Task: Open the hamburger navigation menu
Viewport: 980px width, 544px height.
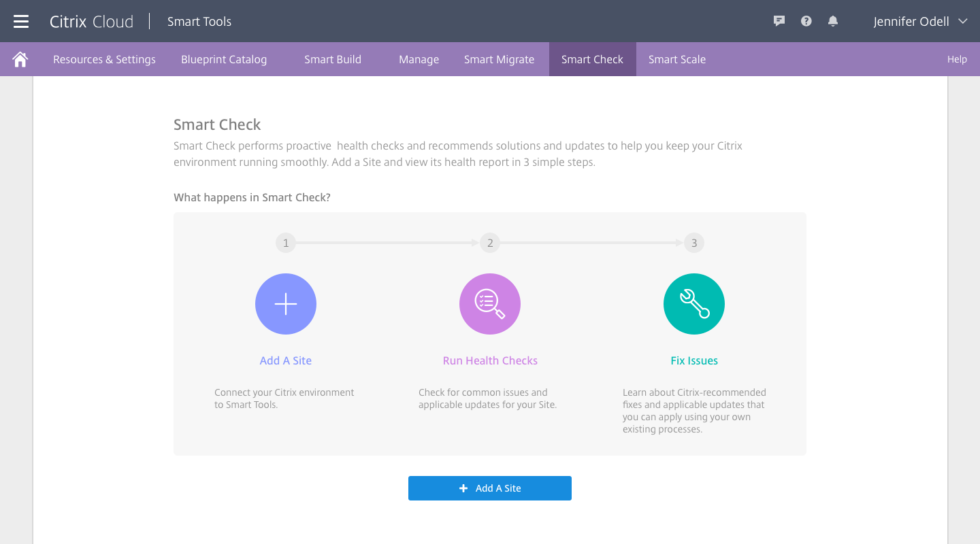Action: pyautogui.click(x=21, y=21)
